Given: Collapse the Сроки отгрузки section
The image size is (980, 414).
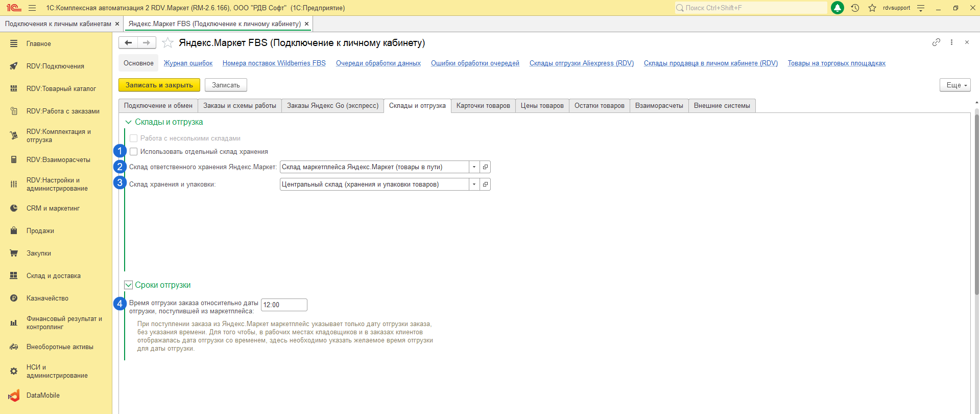Looking at the screenshot, I should 129,285.
